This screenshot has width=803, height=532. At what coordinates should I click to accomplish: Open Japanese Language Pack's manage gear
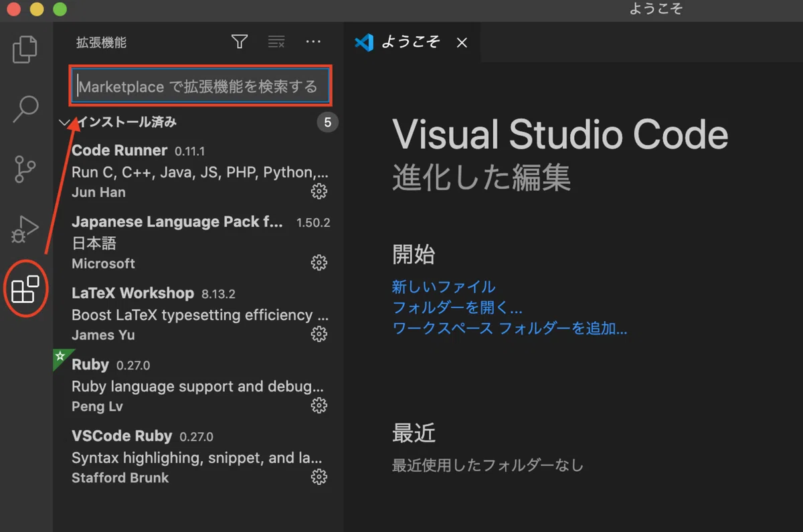click(319, 262)
